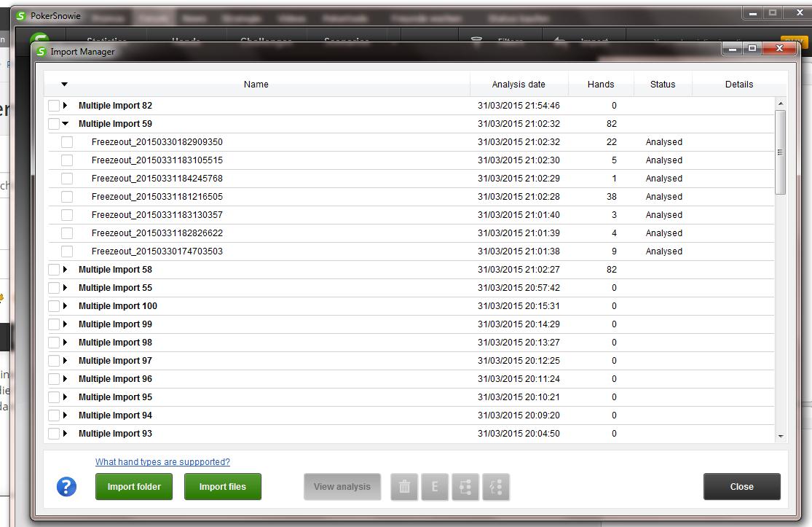Click the Analysed status of Freezeout_20150331181216505
This screenshot has width=812, height=527.
[x=664, y=196]
